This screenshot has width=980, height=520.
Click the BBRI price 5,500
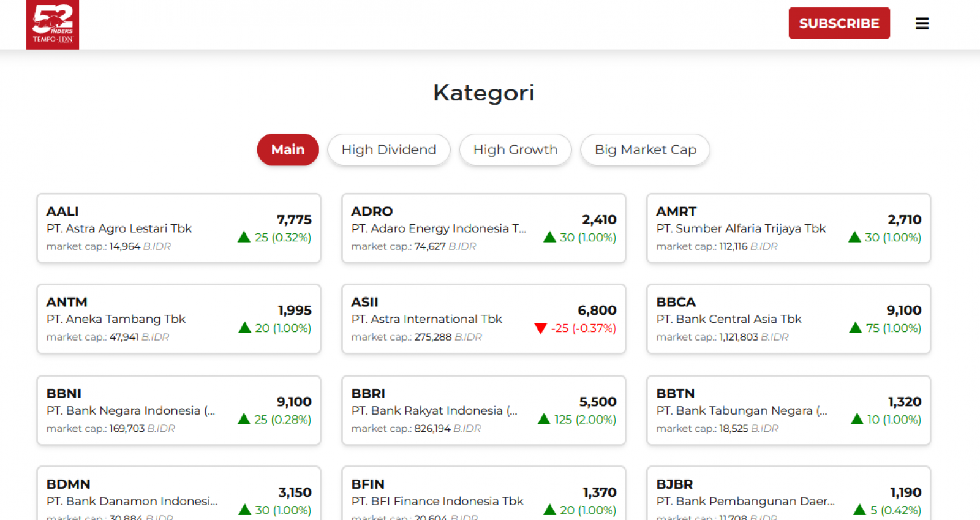tap(598, 401)
